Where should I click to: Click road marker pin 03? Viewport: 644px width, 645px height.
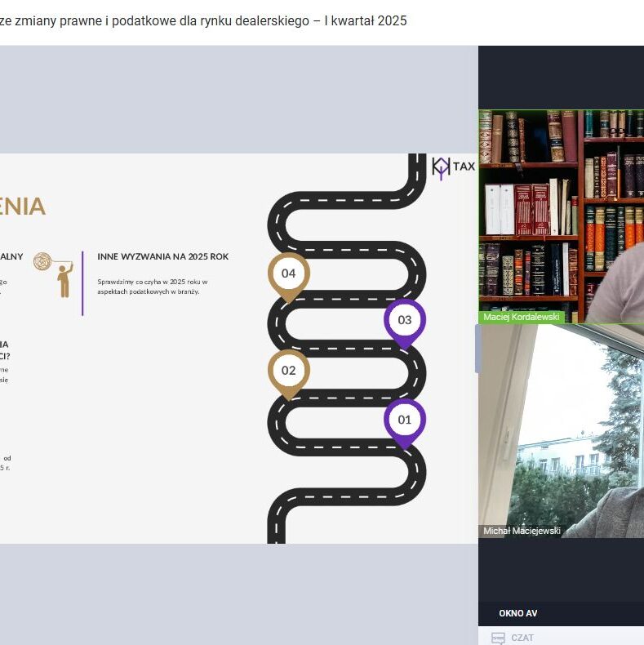[405, 321]
